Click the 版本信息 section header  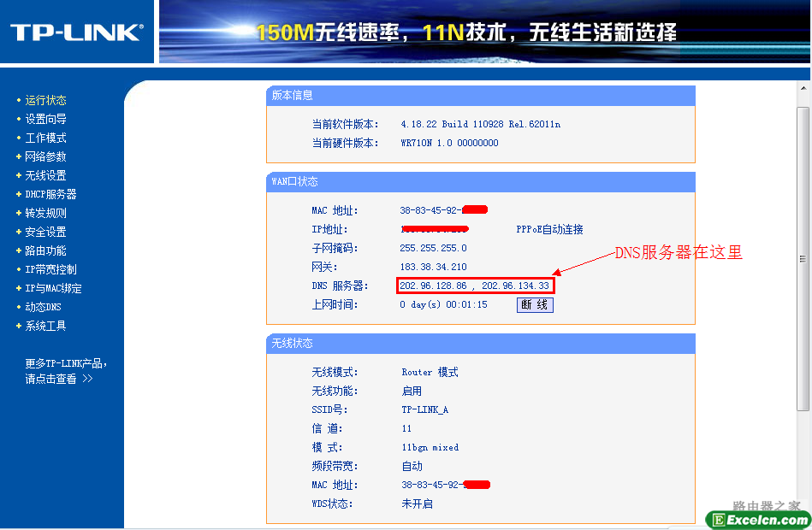(481, 96)
